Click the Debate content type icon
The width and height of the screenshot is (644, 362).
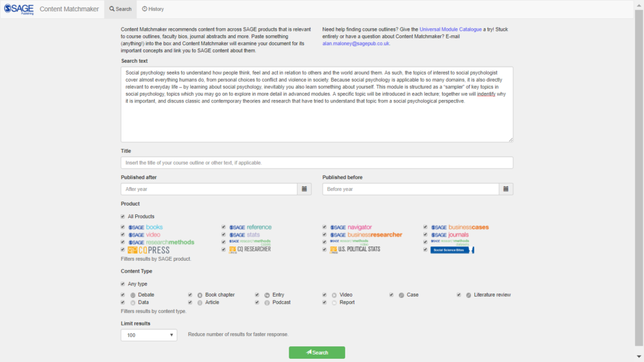click(x=133, y=295)
